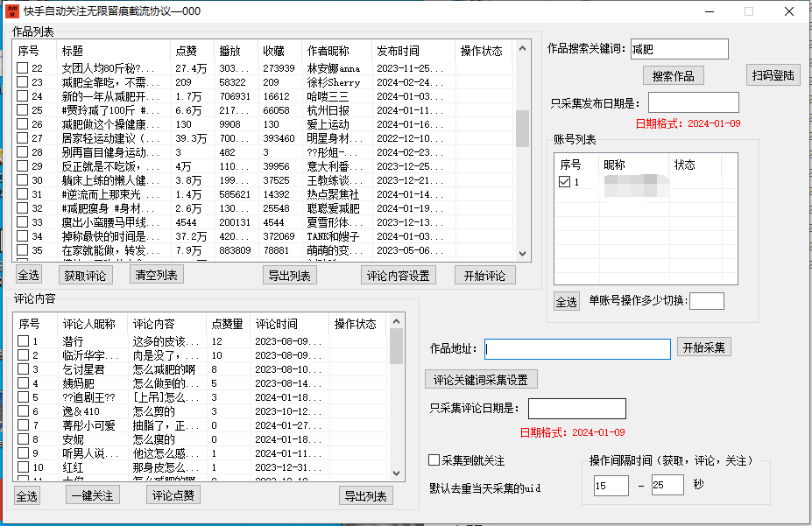Click the 开始采集 button
The image size is (812, 526).
click(703, 347)
